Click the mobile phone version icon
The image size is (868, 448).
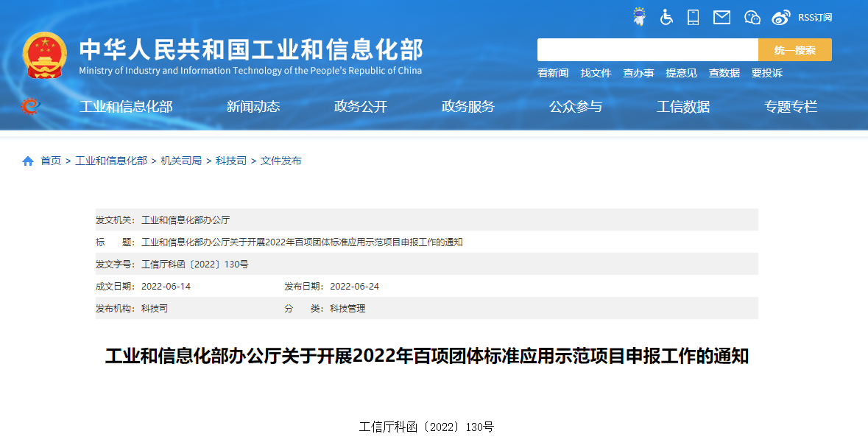pyautogui.click(x=693, y=17)
